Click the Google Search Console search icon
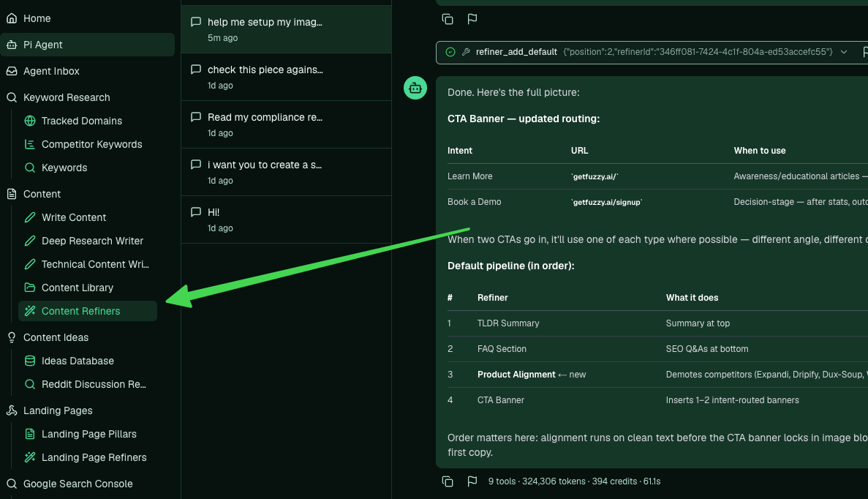868x499 pixels. click(x=12, y=484)
